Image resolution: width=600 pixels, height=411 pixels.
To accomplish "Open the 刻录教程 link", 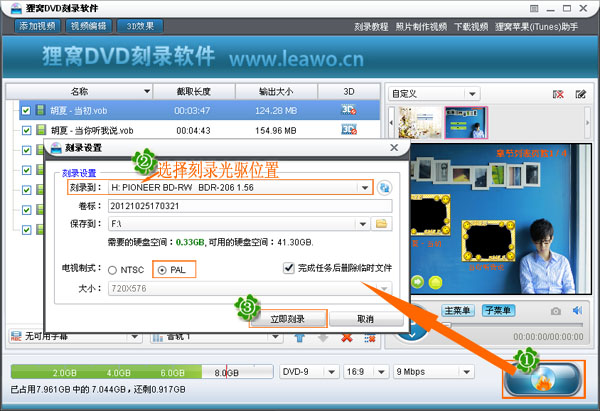I will coord(371,27).
